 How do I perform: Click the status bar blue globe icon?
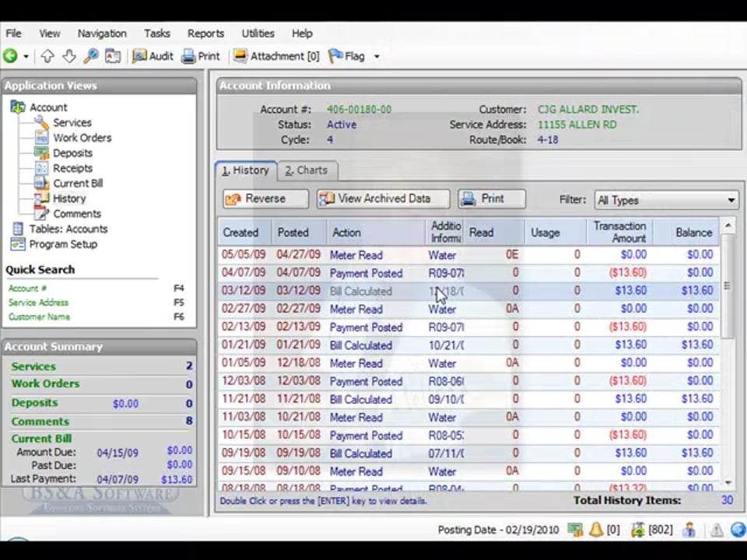(x=738, y=530)
